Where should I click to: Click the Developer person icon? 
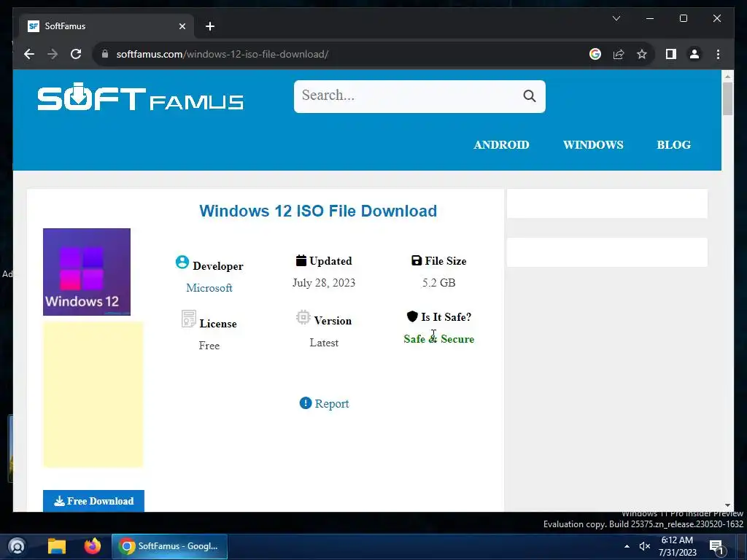click(182, 262)
